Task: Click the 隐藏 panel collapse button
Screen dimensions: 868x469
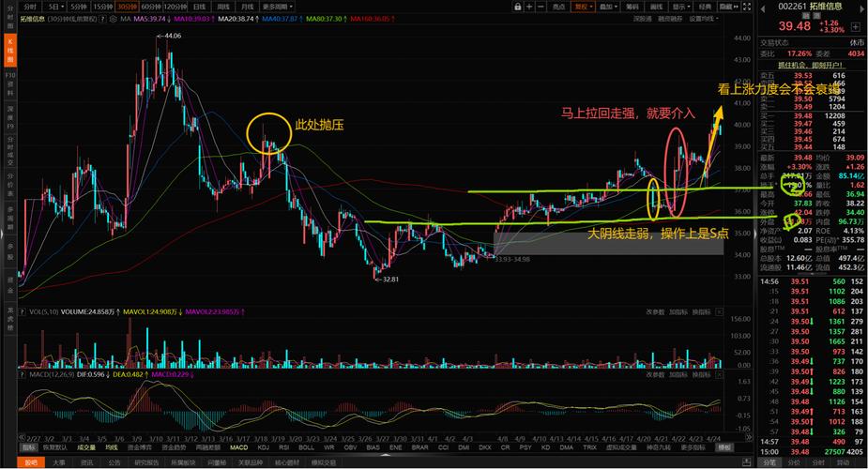Action: (x=728, y=7)
